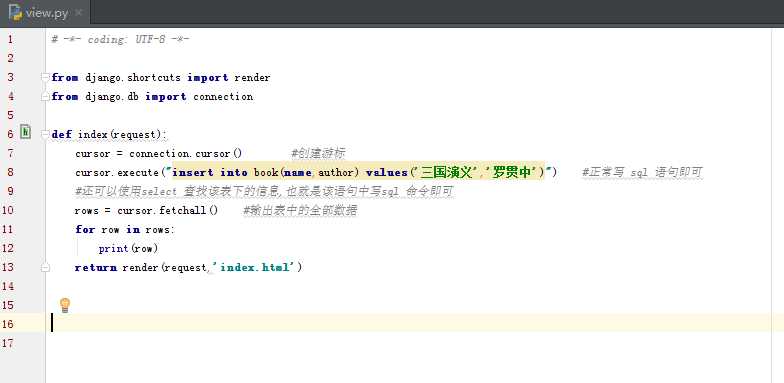Viewport: 784px width, 383px height.
Task: Click print(row) on line 12
Action: point(128,248)
